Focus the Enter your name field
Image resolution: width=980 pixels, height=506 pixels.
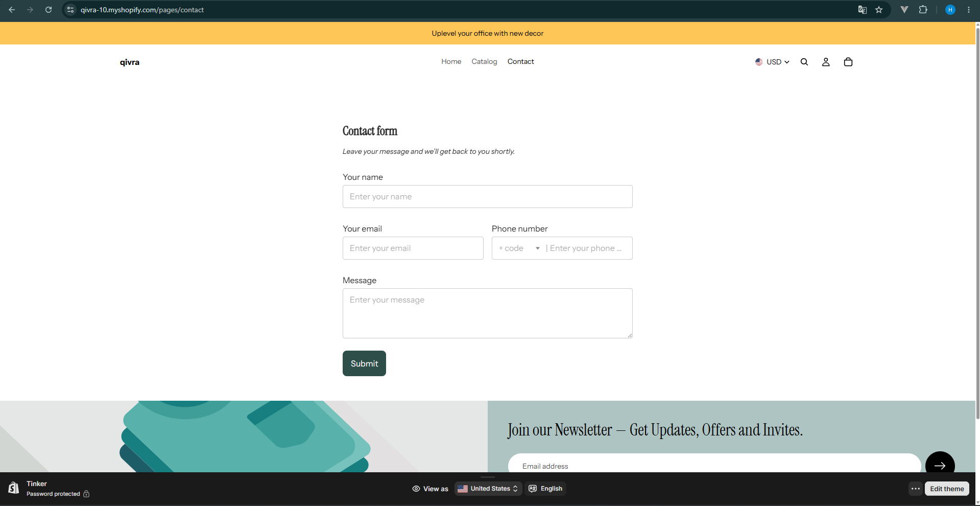(488, 197)
